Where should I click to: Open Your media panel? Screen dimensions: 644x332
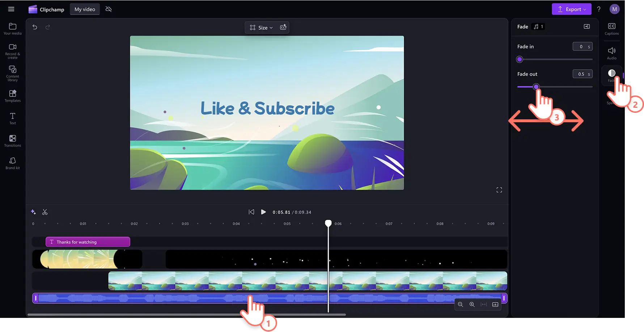coord(13,29)
